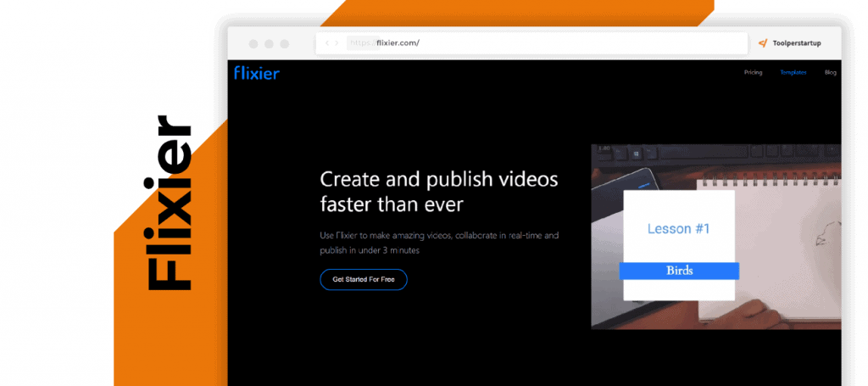The height and width of the screenshot is (386, 868).
Task: Click the browser back arrow
Action: [x=326, y=43]
